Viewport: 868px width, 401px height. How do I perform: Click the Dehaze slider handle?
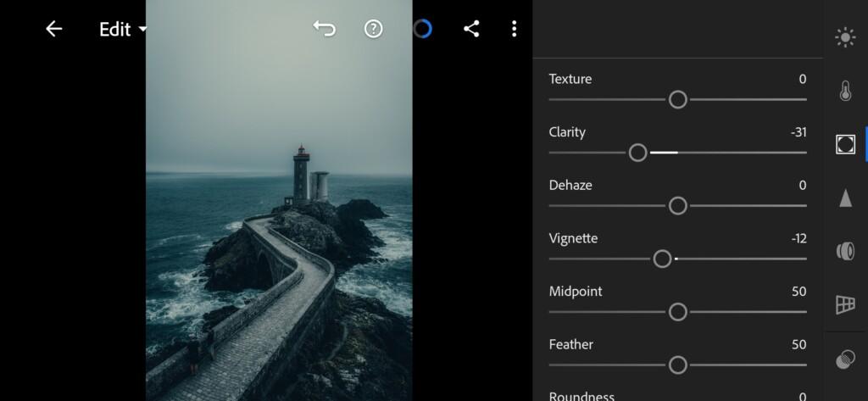(677, 206)
